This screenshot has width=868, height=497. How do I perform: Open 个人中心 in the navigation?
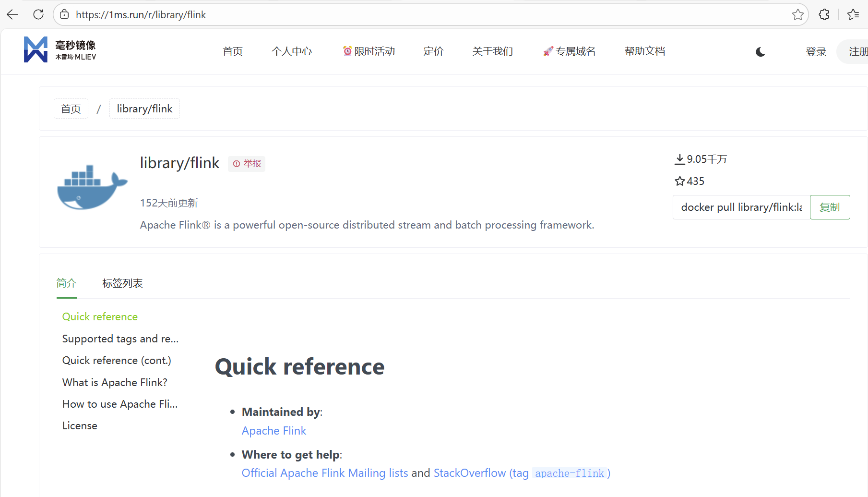pyautogui.click(x=292, y=51)
